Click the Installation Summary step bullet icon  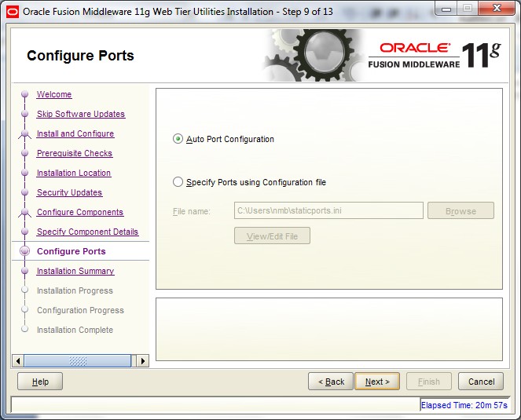click(24, 271)
